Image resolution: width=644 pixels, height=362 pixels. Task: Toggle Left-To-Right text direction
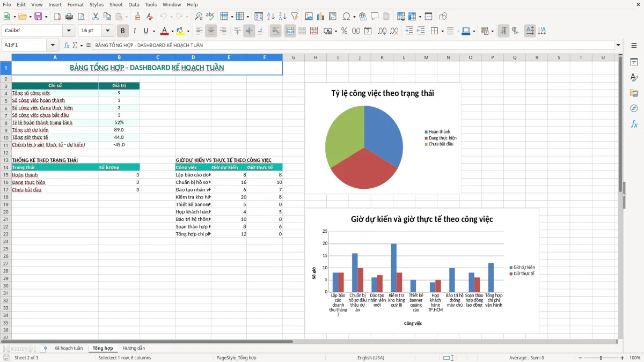pos(503,31)
